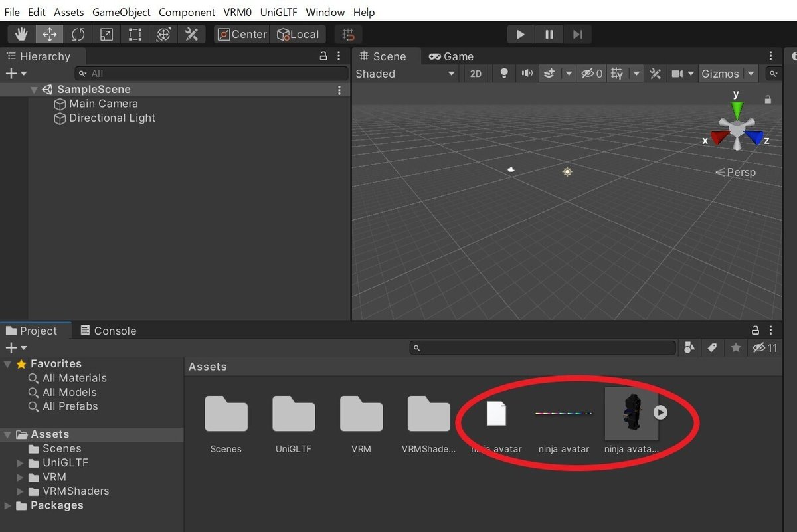Switch to the Scene tab
This screenshot has height=532, width=797.
pyautogui.click(x=387, y=56)
